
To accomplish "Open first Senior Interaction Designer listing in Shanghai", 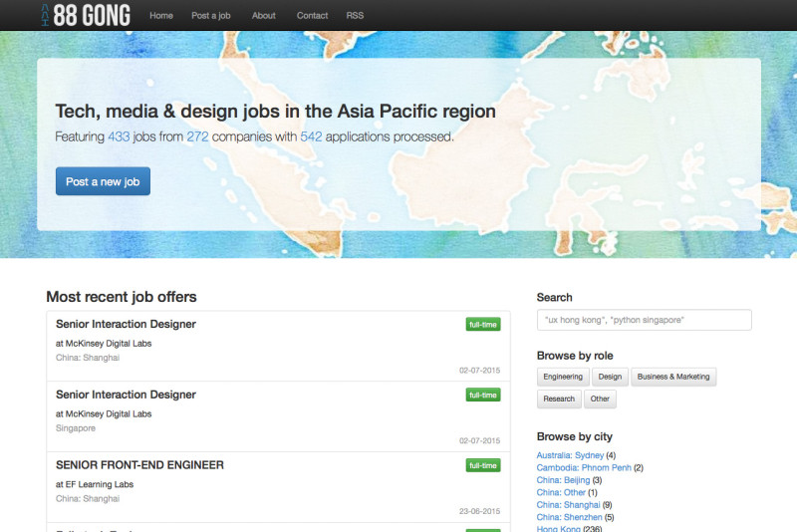I will pos(126,324).
